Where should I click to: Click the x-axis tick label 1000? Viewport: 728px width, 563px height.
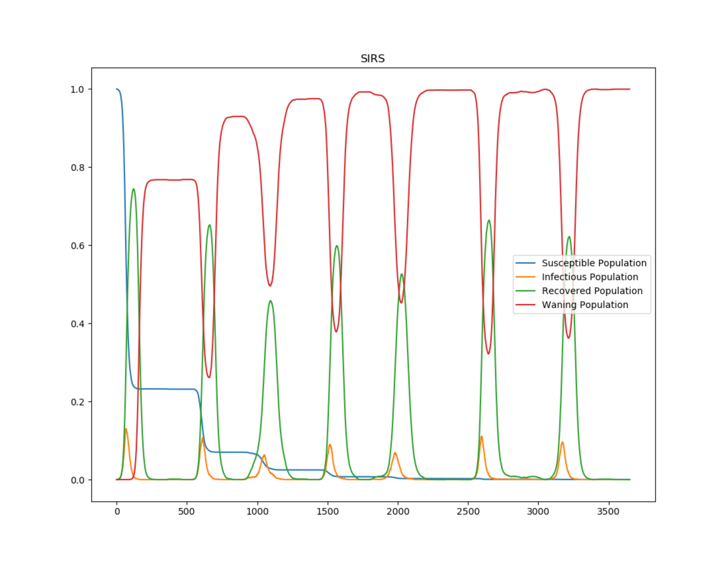(257, 512)
